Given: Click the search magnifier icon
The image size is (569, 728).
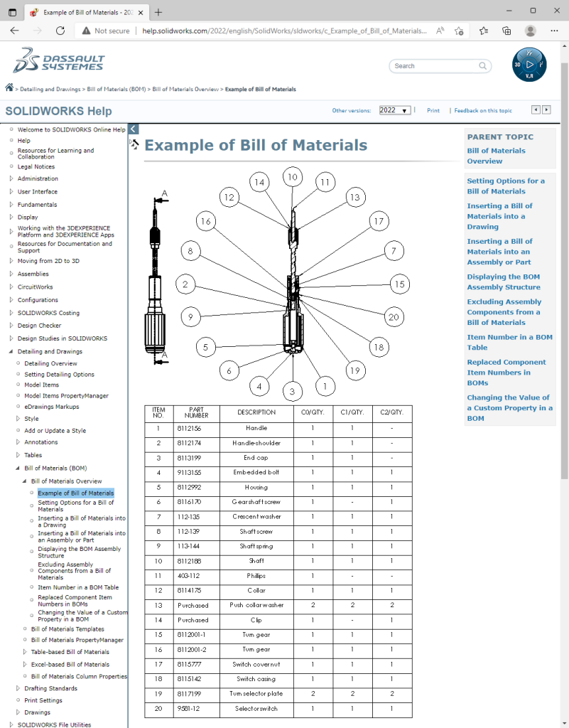Looking at the screenshot, I should (483, 66).
